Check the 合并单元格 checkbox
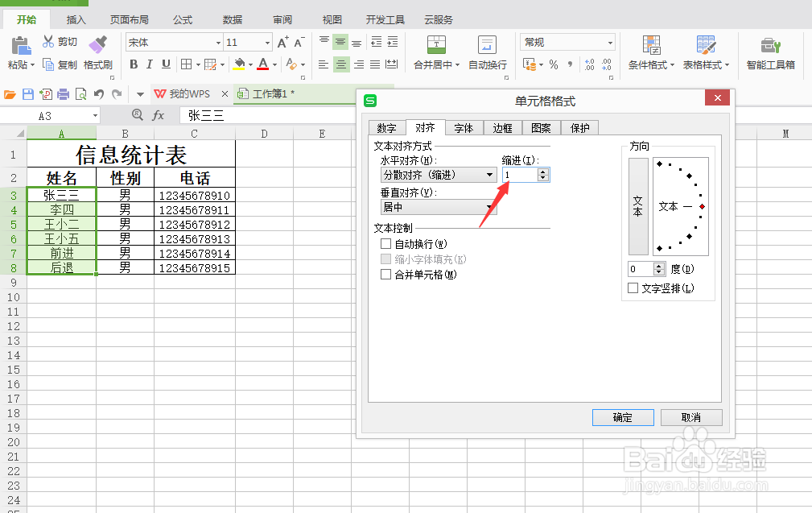 tap(385, 274)
